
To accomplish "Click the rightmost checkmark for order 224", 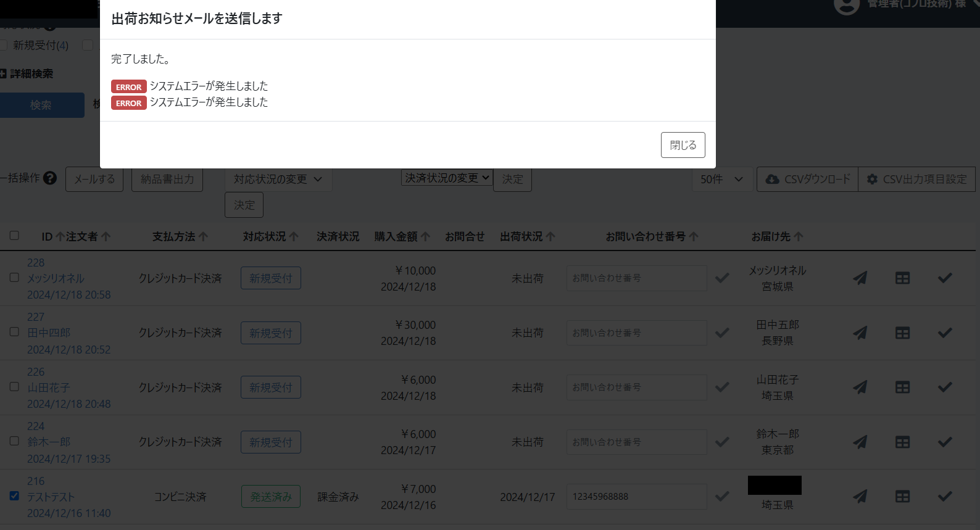I will (x=945, y=442).
